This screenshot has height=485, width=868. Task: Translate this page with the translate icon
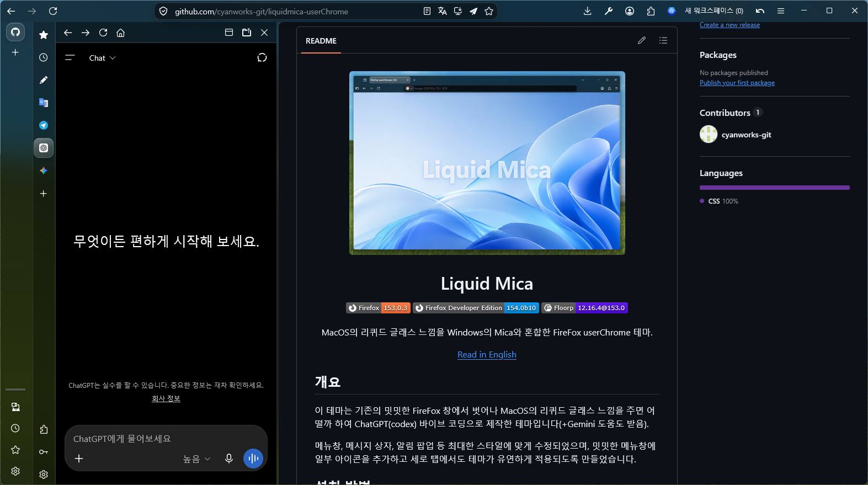coord(443,11)
